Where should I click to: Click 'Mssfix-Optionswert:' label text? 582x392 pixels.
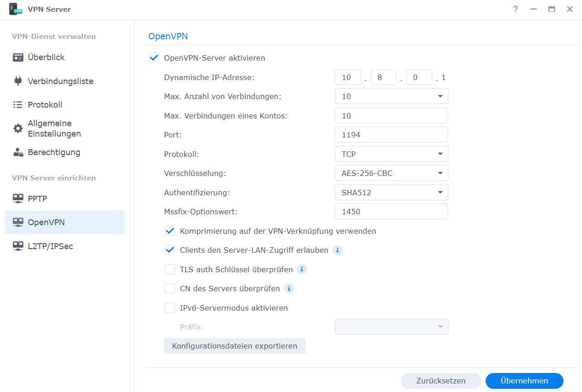tap(200, 212)
